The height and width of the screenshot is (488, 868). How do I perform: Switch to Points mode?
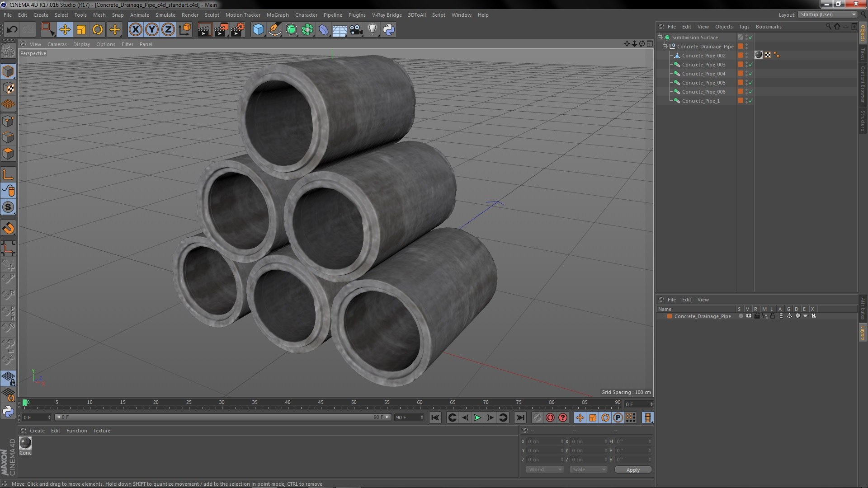(8, 121)
